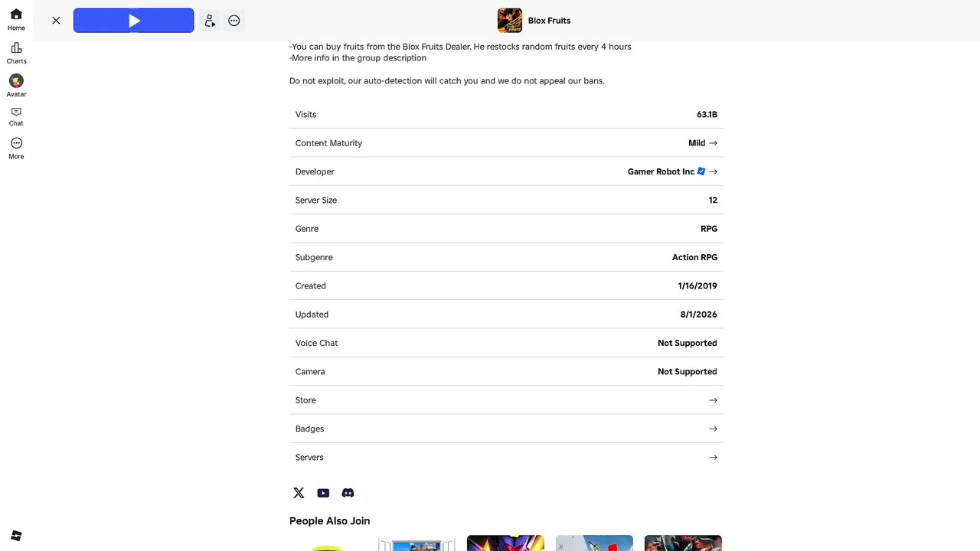Click the Genre label
Screen dimensions: 980x551
coord(307,229)
